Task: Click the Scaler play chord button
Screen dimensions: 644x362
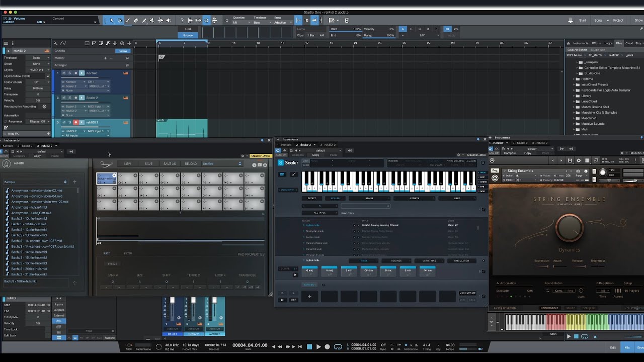Action: click(295, 275)
